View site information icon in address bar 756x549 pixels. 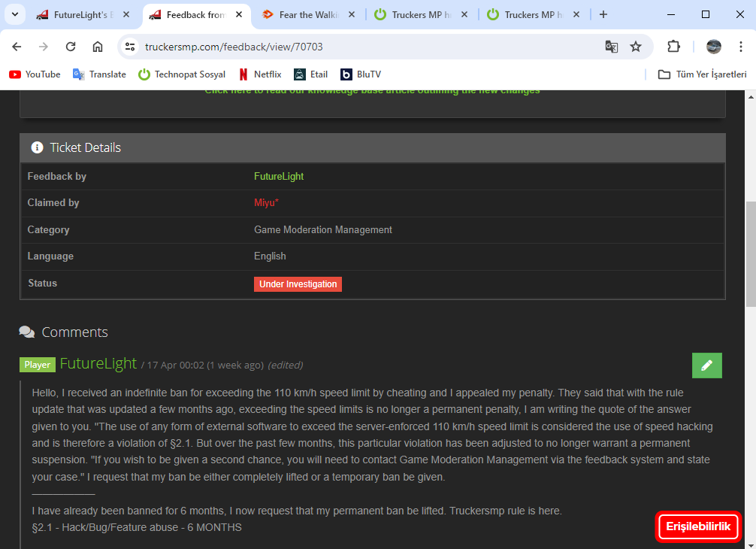point(130,47)
